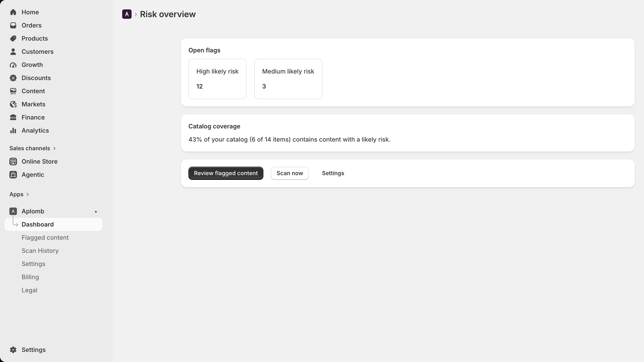Click the count 12 under High risk
The image size is (644, 362).
[x=200, y=86]
